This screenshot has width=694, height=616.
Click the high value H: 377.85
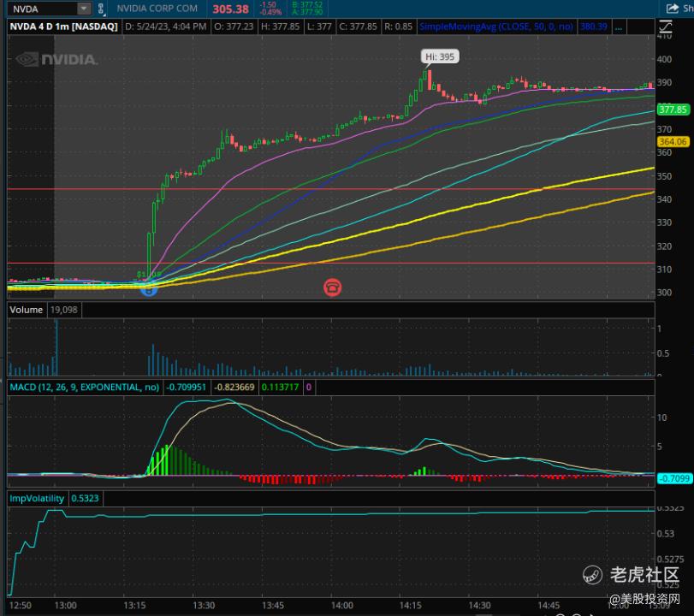pos(281,27)
